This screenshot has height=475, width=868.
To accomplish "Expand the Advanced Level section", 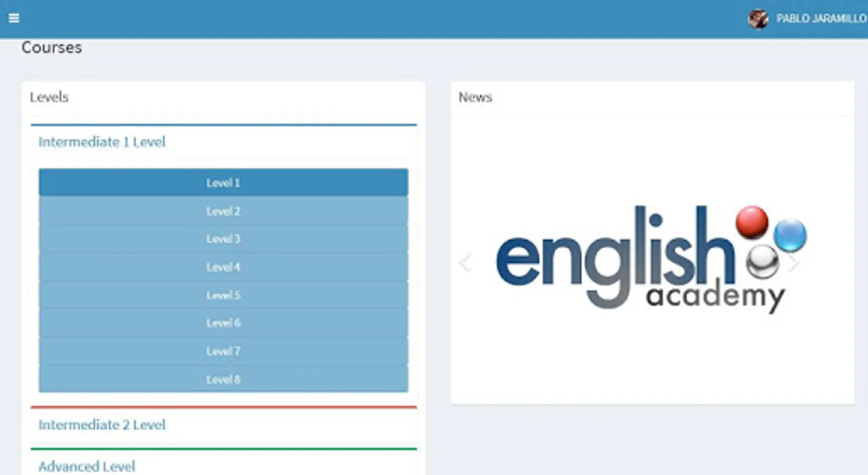I will [x=87, y=467].
